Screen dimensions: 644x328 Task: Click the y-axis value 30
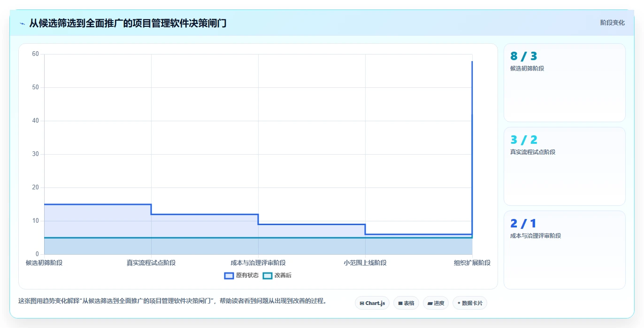pos(35,154)
